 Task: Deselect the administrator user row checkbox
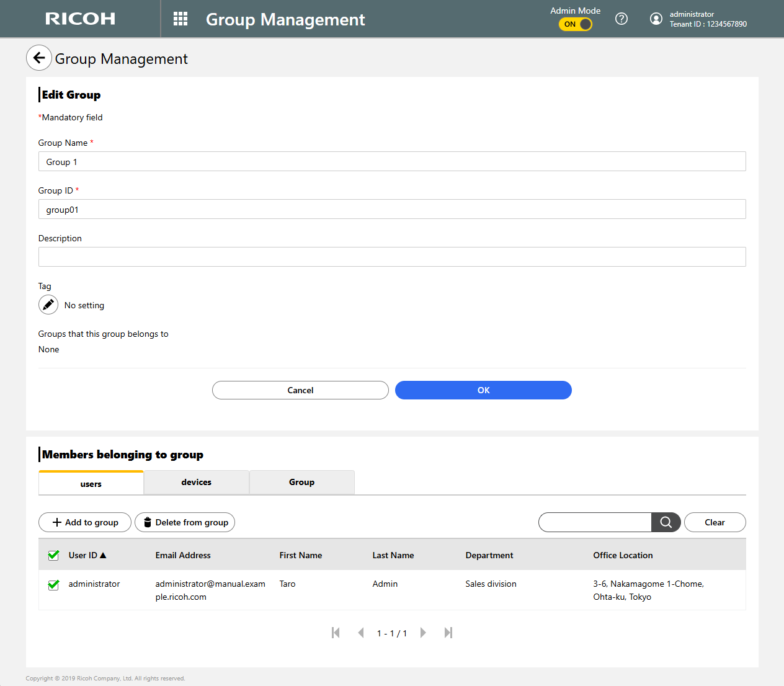coord(54,584)
